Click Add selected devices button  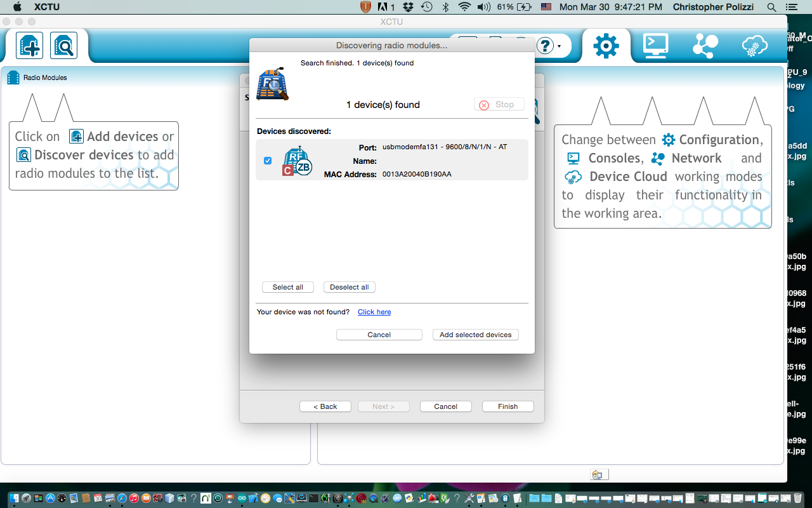click(x=476, y=335)
